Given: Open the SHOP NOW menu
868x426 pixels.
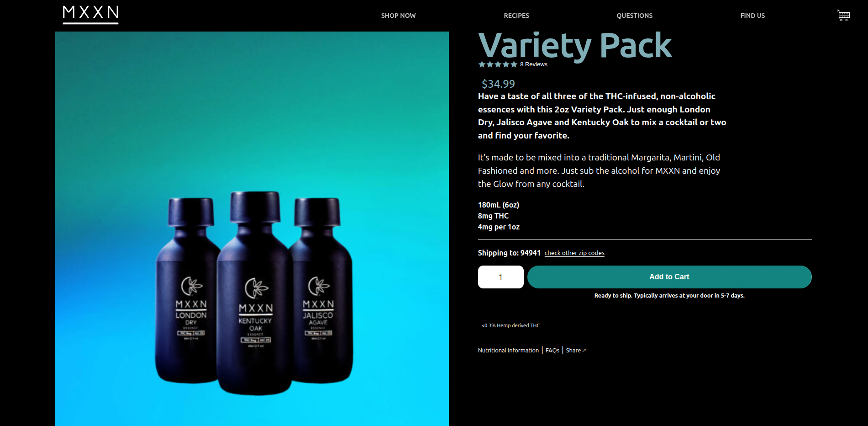Looking at the screenshot, I should (x=398, y=16).
